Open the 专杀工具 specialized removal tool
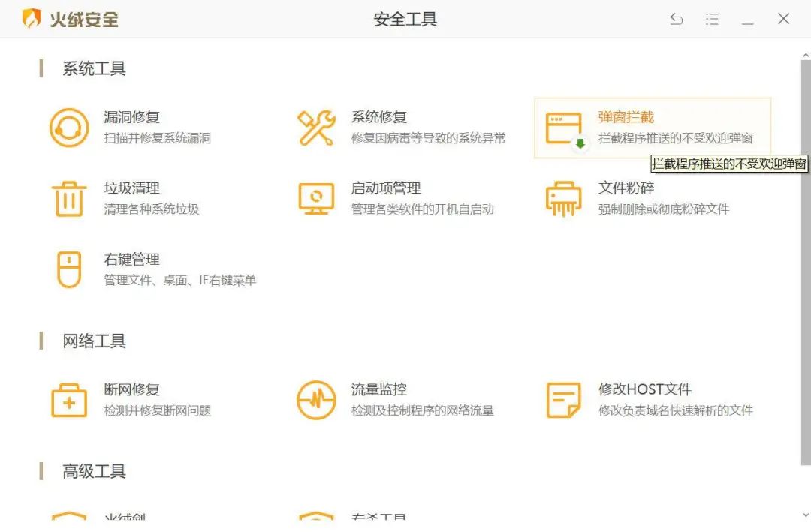 click(x=379, y=518)
